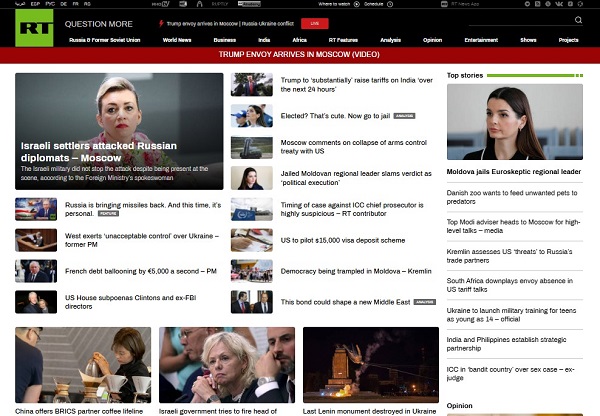Screen dimensions: 600x416
Task: Open 'West exerts unacceptable control over Ukraine' headline
Action: click(142, 240)
